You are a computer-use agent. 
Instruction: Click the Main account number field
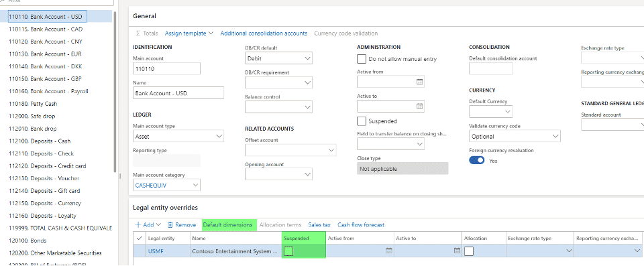167,69
